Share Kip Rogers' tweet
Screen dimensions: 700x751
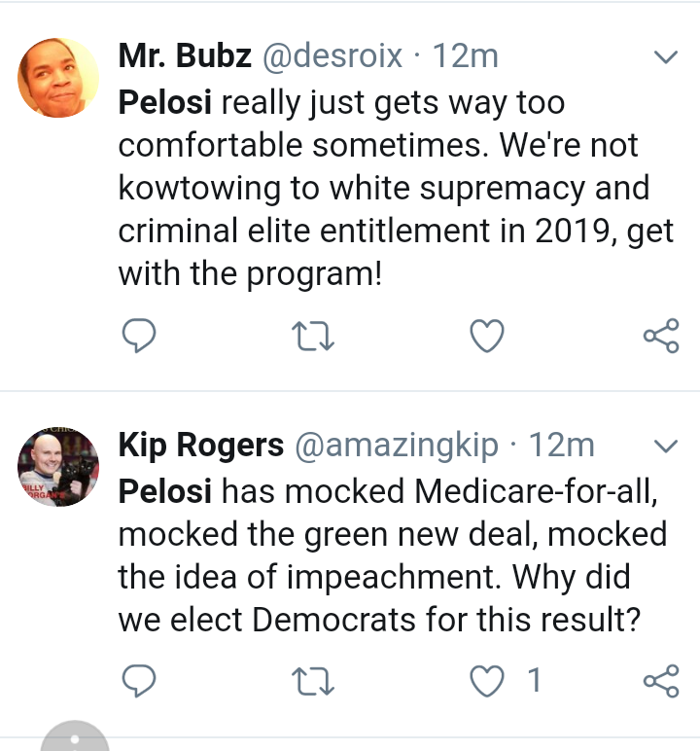coord(661,681)
